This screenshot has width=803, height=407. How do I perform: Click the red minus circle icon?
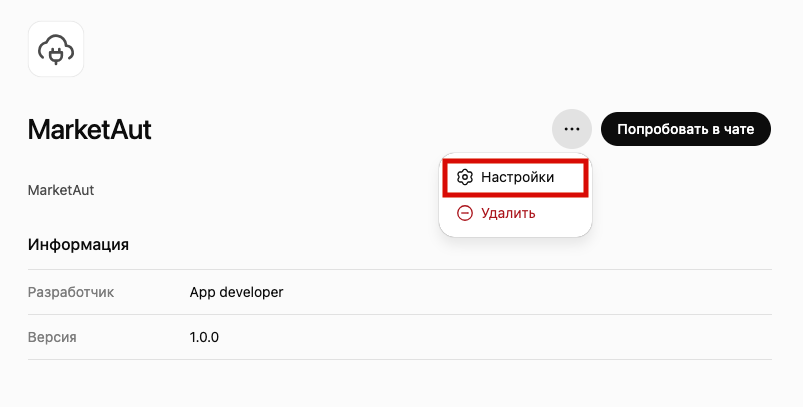pos(464,213)
